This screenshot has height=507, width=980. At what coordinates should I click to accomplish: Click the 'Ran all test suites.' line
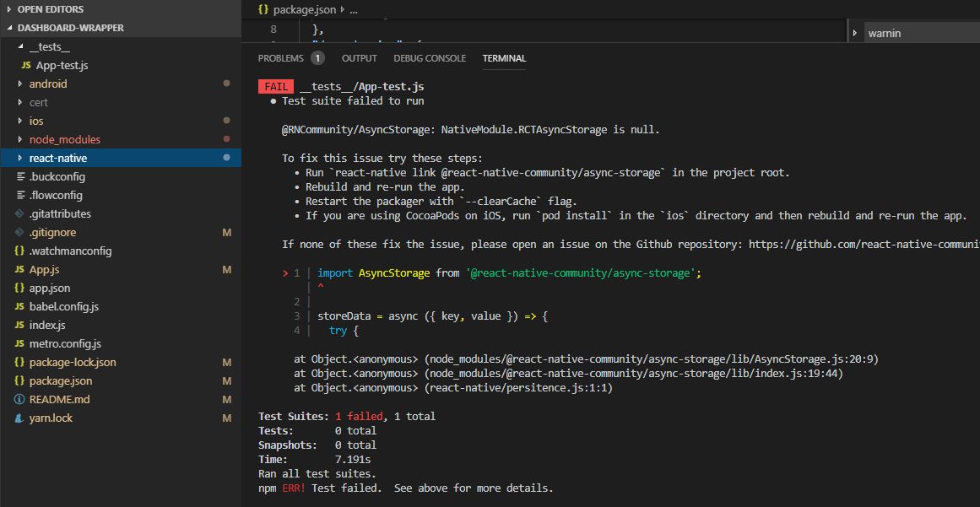(317, 474)
